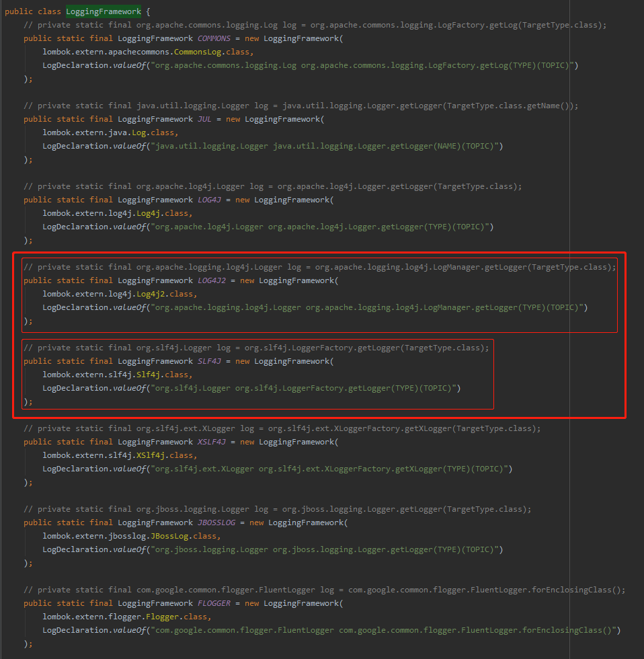Screen dimensions: 644x659
Task: Click the new keyword on the XSLF4J line
Action: click(x=247, y=442)
